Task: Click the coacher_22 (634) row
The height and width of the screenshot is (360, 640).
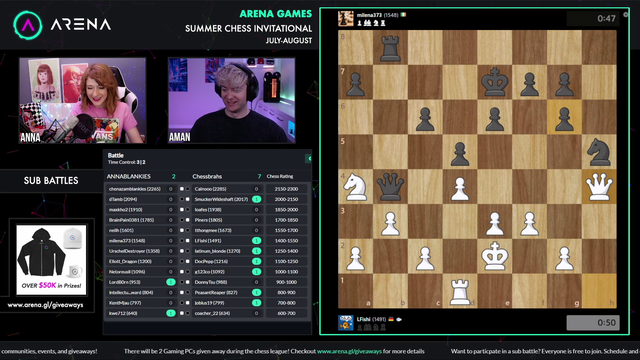Action: 227,313
